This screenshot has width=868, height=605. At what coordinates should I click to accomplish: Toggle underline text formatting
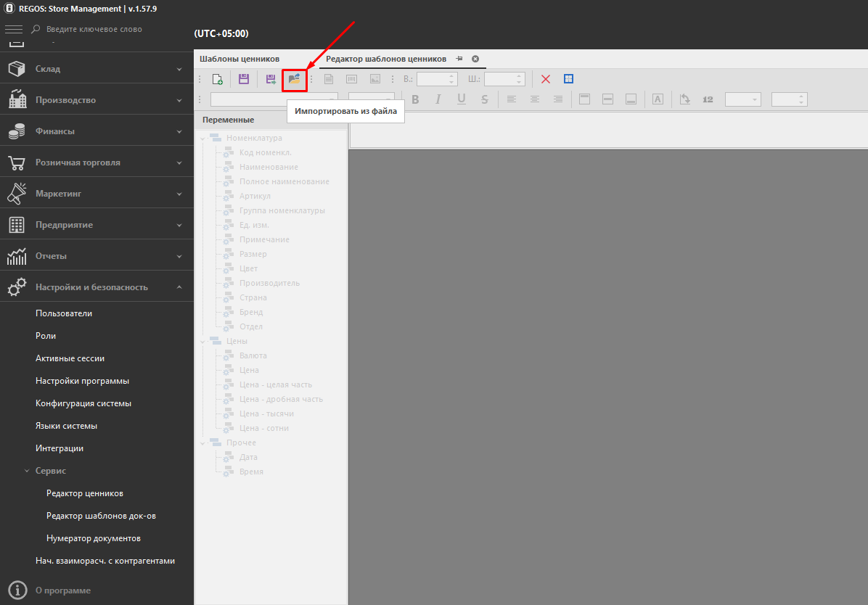pos(462,99)
